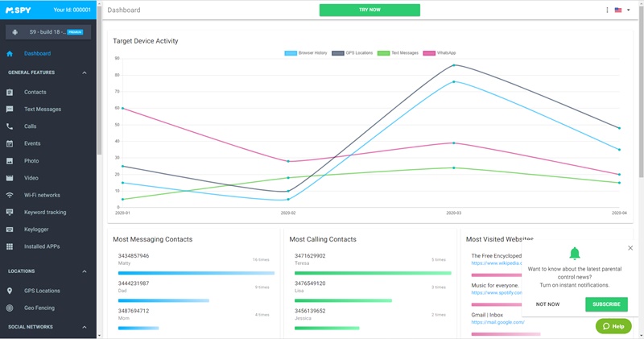Toggle WhatsApp series in chart legend
This screenshot has width=644, height=339.
(440, 53)
